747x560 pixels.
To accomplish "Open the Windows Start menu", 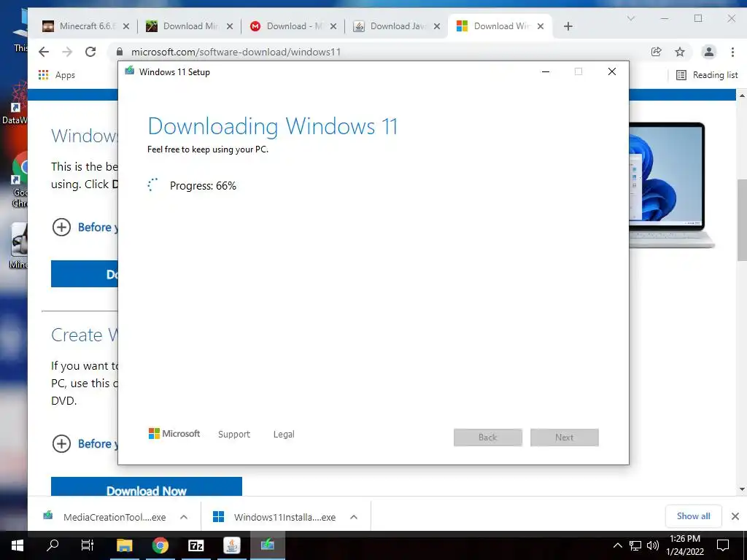I will coord(18,545).
